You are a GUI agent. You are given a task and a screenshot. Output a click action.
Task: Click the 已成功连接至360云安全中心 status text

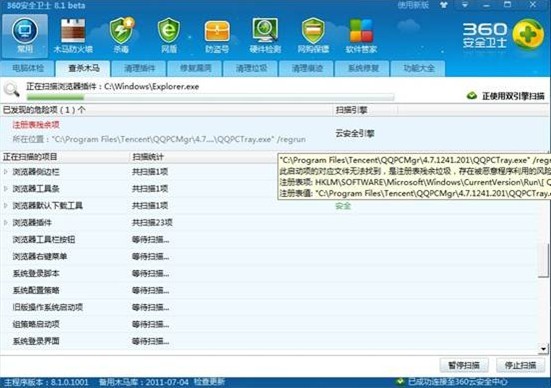pyautogui.click(x=457, y=382)
